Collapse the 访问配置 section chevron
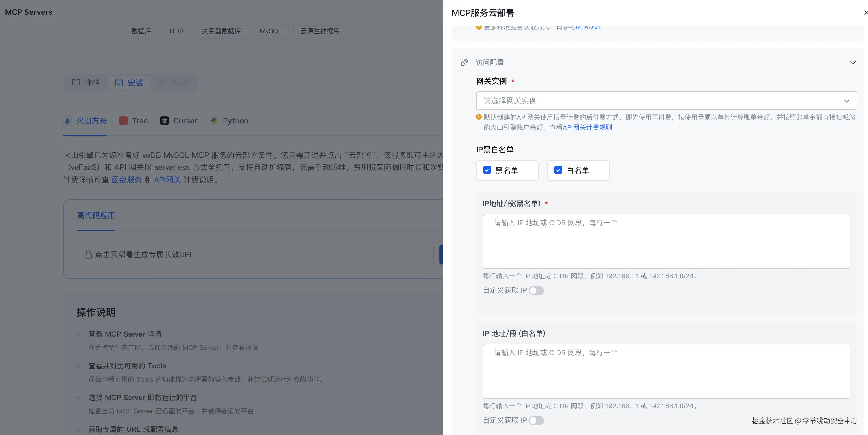Screen dimensions: 868x435 click(x=853, y=63)
